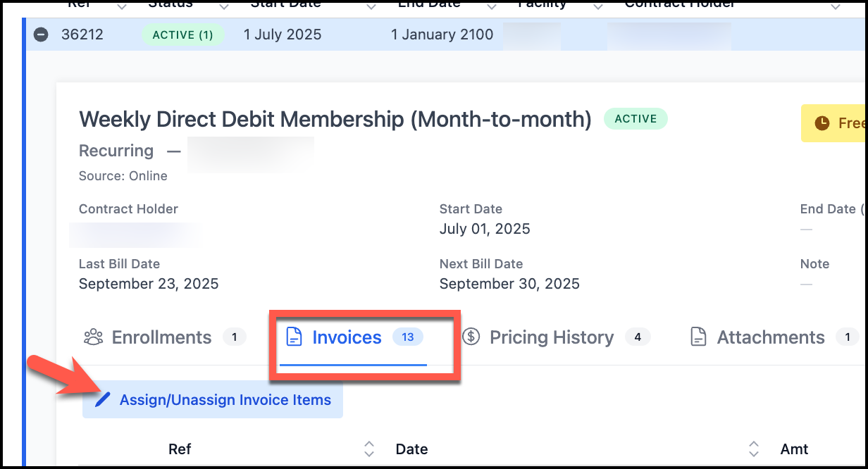Click the Amt column header
The width and height of the screenshot is (868, 469).
[794, 449]
